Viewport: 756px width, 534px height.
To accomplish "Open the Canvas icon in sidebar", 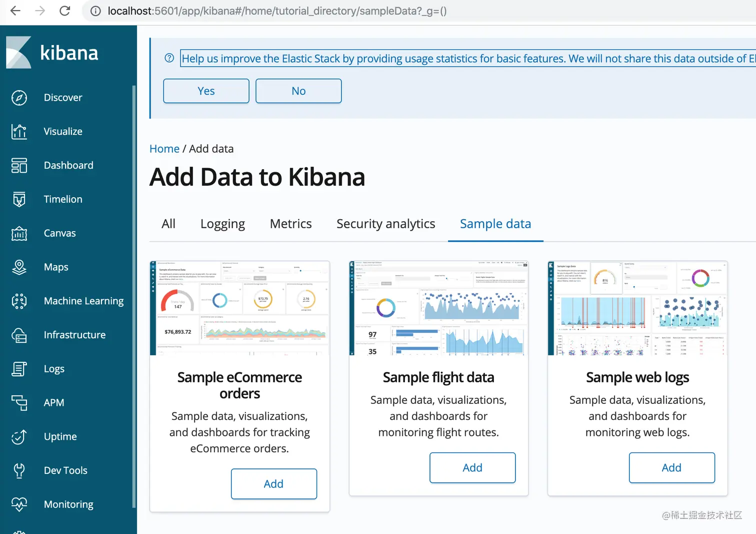I will 19,233.
